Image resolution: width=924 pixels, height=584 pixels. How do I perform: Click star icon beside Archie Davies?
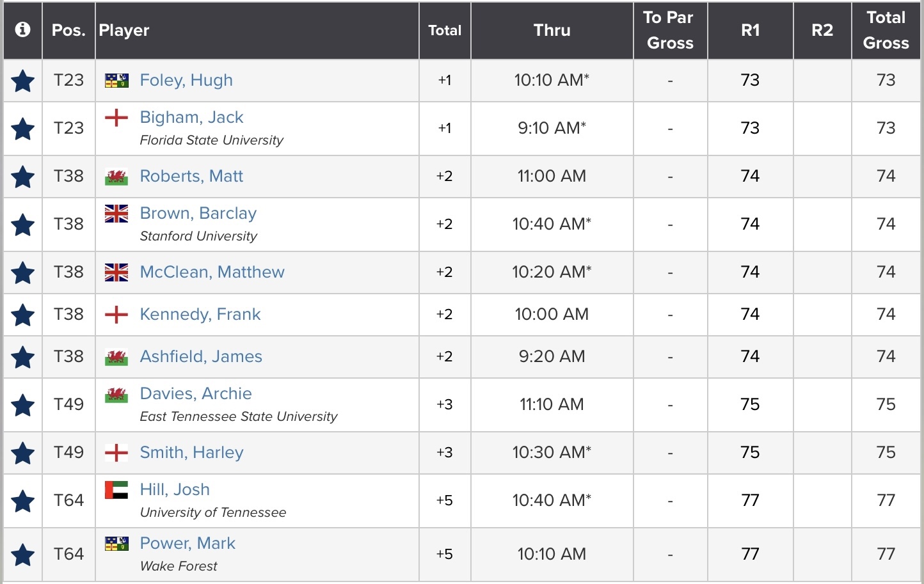point(23,405)
